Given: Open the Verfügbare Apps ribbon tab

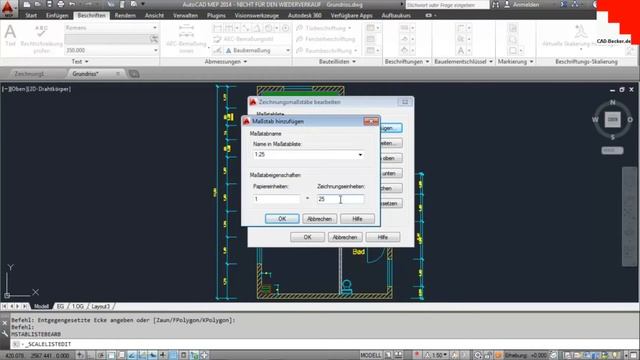Looking at the screenshot, I should pos(351,16).
